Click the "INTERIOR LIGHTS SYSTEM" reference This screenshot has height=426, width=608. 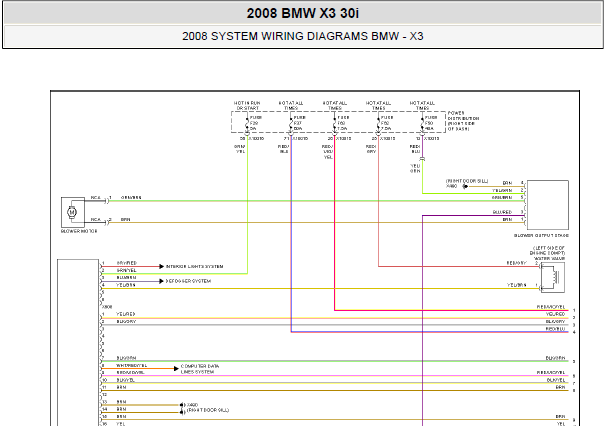pyautogui.click(x=195, y=267)
